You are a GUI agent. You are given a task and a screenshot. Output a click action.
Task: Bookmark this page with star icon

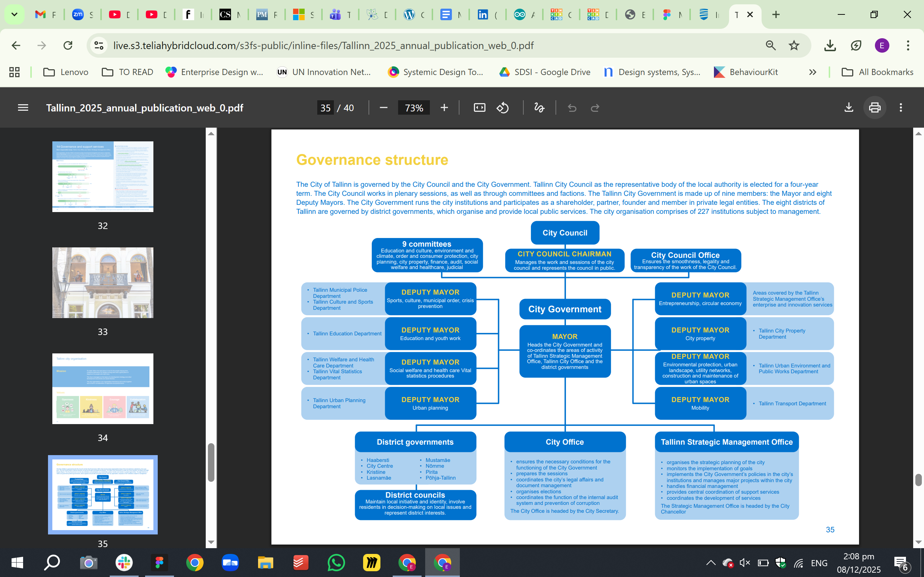[794, 46]
